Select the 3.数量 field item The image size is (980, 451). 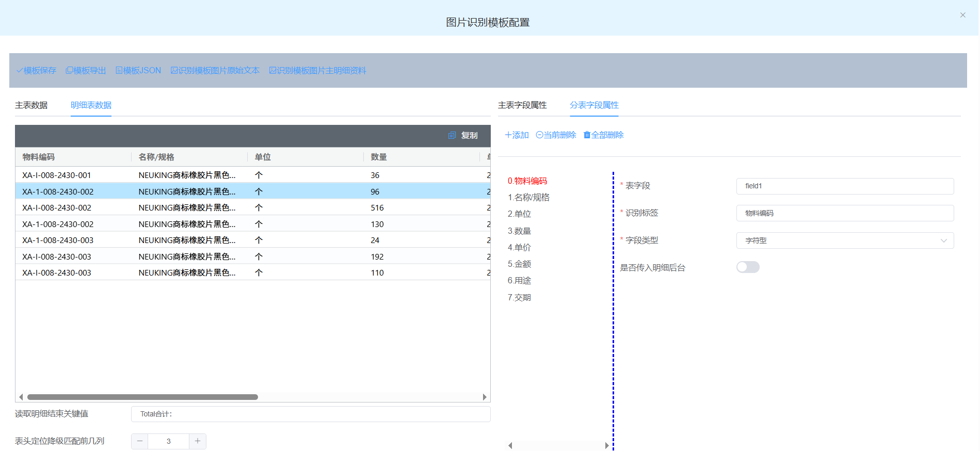519,231
